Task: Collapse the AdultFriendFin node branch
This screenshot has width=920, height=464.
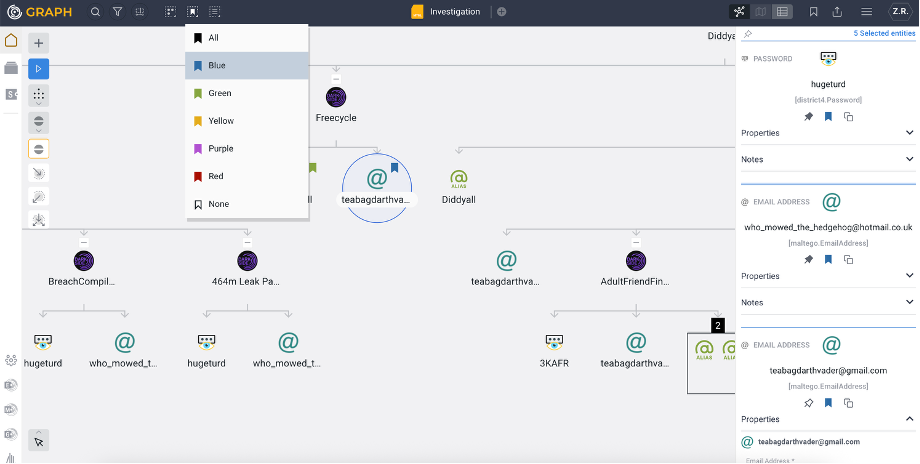Action: (x=636, y=242)
